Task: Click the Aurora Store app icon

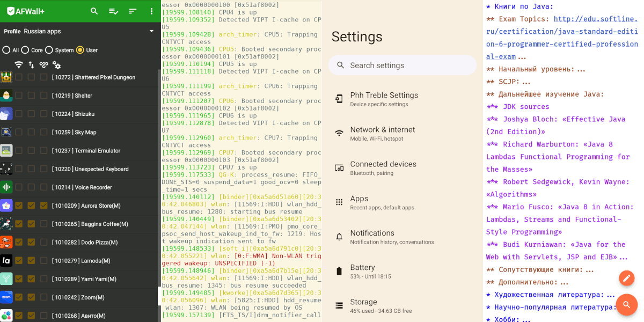Action: (6, 206)
